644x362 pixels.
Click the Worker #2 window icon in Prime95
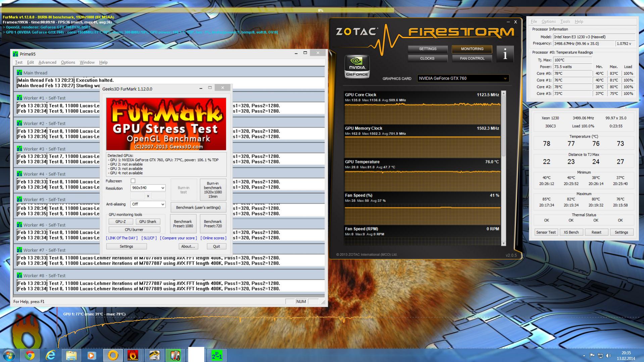coord(19,123)
